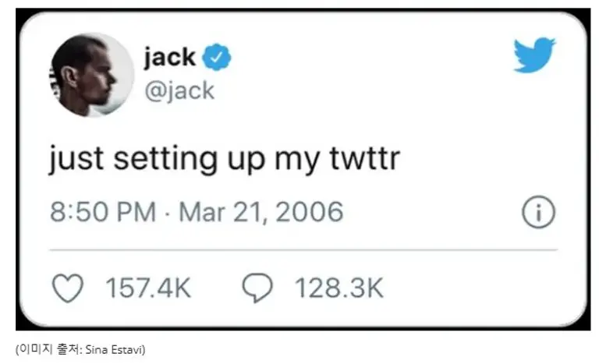Image resolution: width=599 pixels, height=364 pixels.
Task: Click the blue Twitter bird logo
Action: pos(534,54)
